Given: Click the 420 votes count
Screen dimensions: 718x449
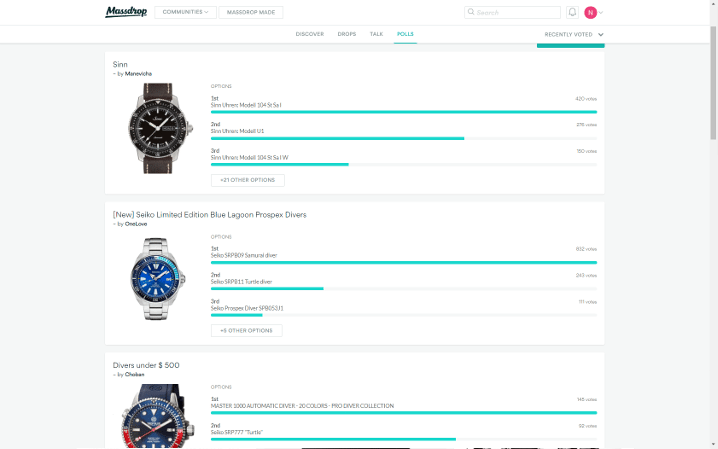Looking at the screenshot, I should [586, 99].
